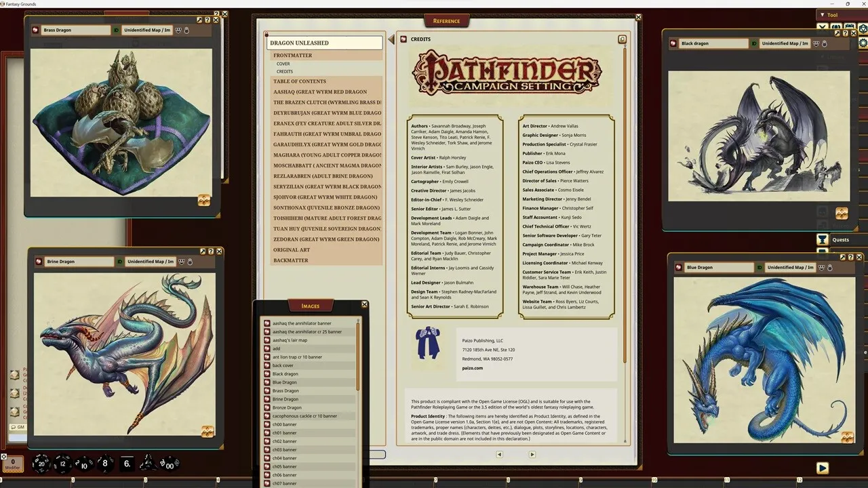Edit the Blue Dragon unidentified name field

tap(791, 267)
